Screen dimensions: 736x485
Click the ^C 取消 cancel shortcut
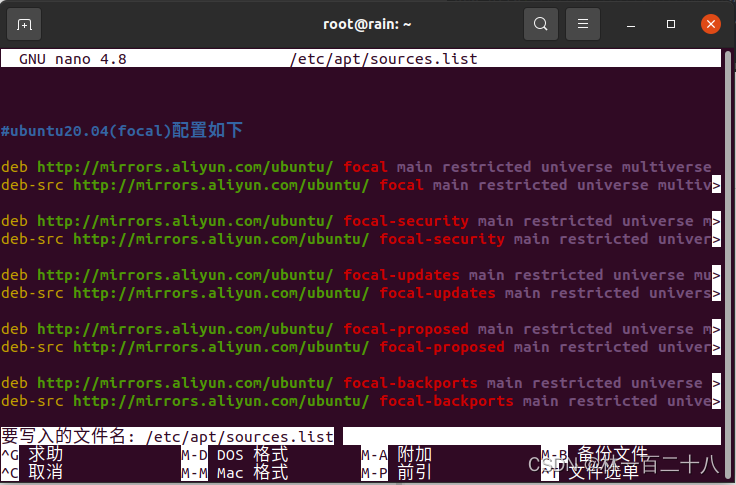(32, 472)
